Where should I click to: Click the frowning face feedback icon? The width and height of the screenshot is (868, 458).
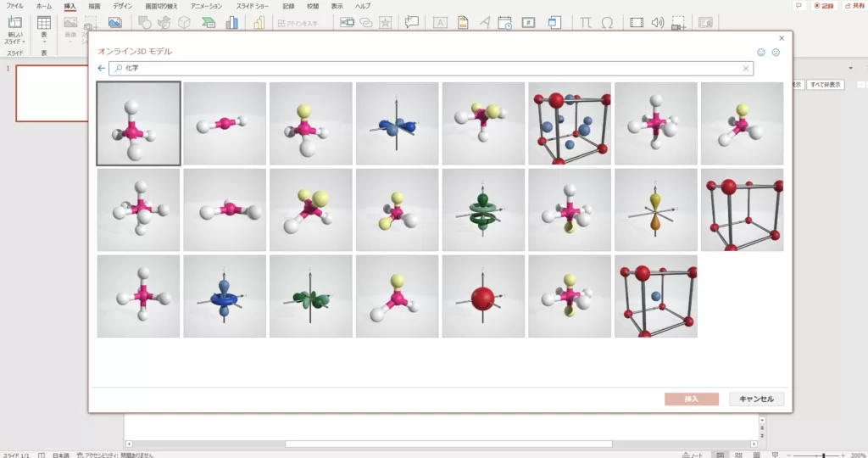[x=776, y=53]
